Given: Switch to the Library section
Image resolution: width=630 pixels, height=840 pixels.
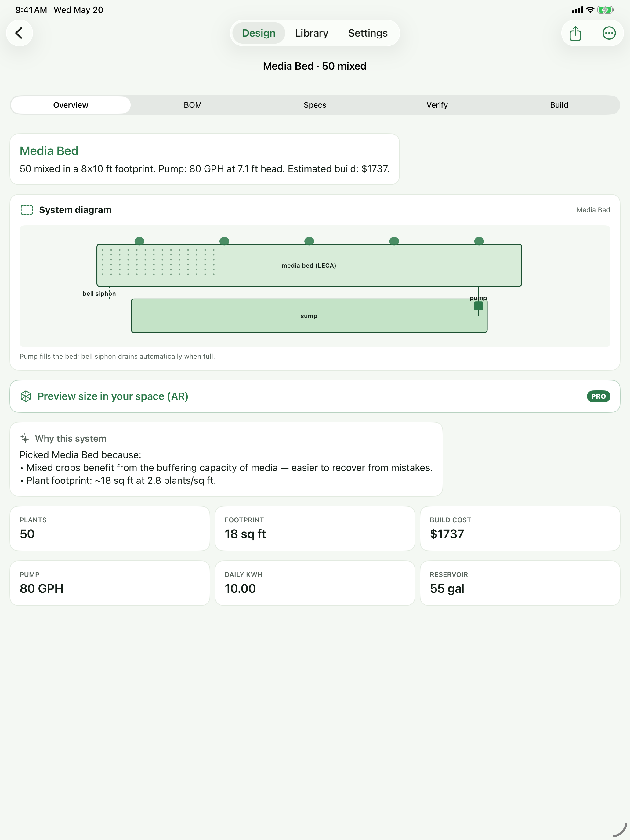Looking at the screenshot, I should click(x=311, y=33).
